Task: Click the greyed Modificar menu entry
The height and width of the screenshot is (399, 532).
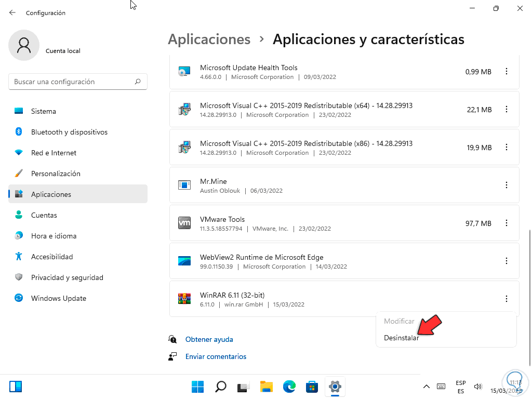Action: (399, 321)
